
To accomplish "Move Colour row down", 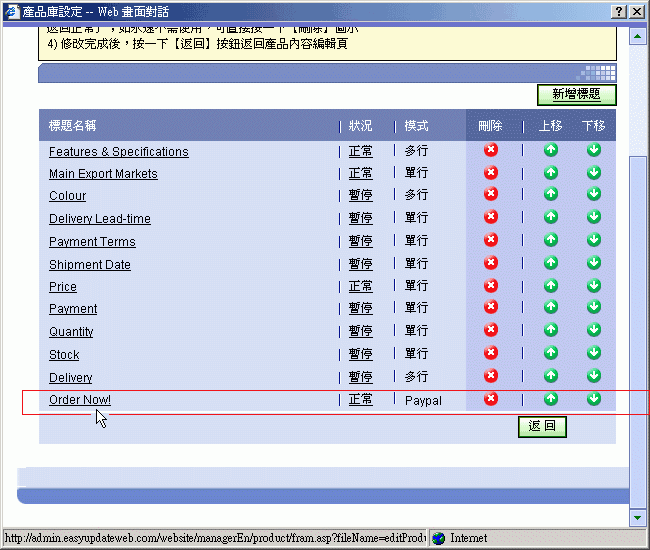I will coord(594,195).
